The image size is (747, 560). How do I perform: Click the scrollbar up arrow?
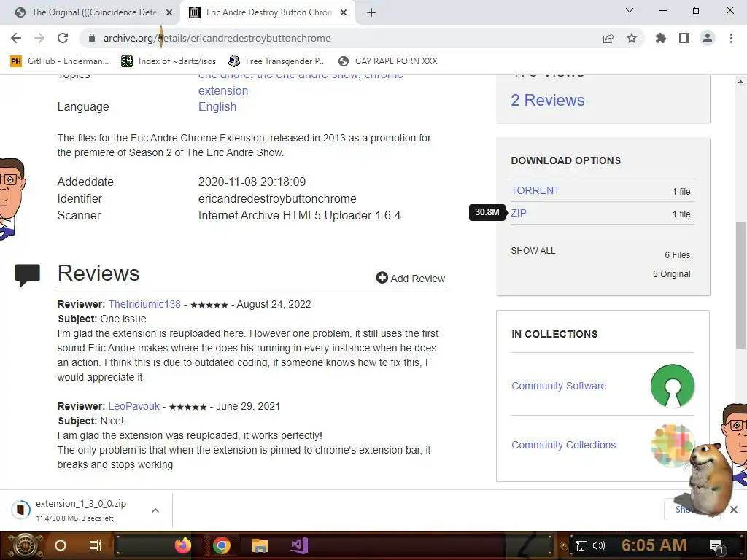coord(740,82)
